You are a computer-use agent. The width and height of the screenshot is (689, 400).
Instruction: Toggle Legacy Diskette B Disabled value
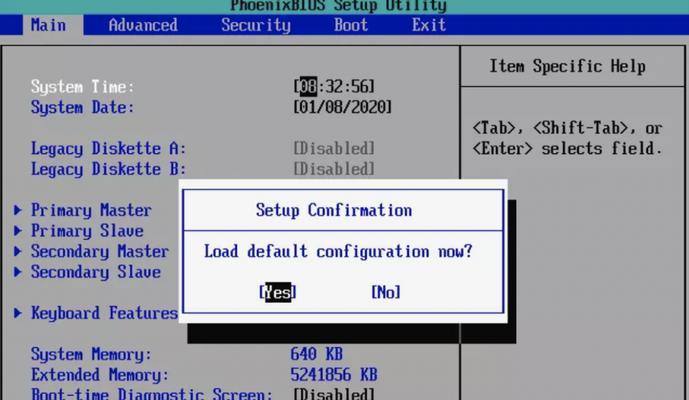pos(334,169)
